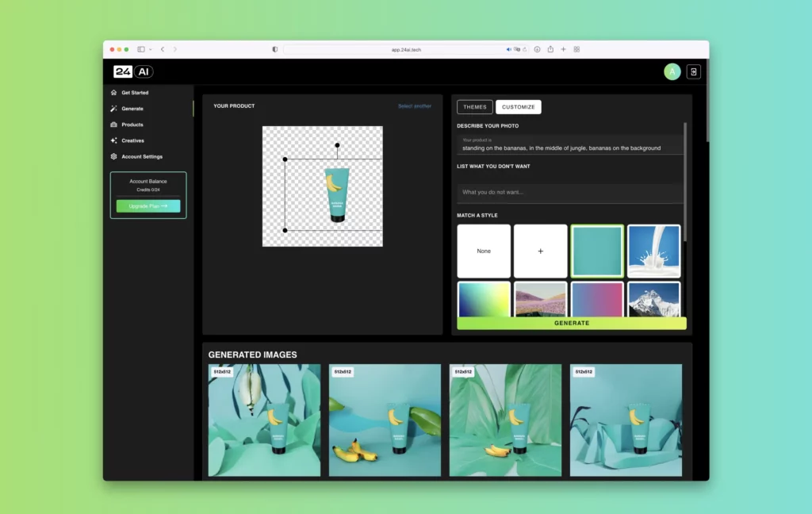Open Get Started in the sidebar

[x=135, y=93]
